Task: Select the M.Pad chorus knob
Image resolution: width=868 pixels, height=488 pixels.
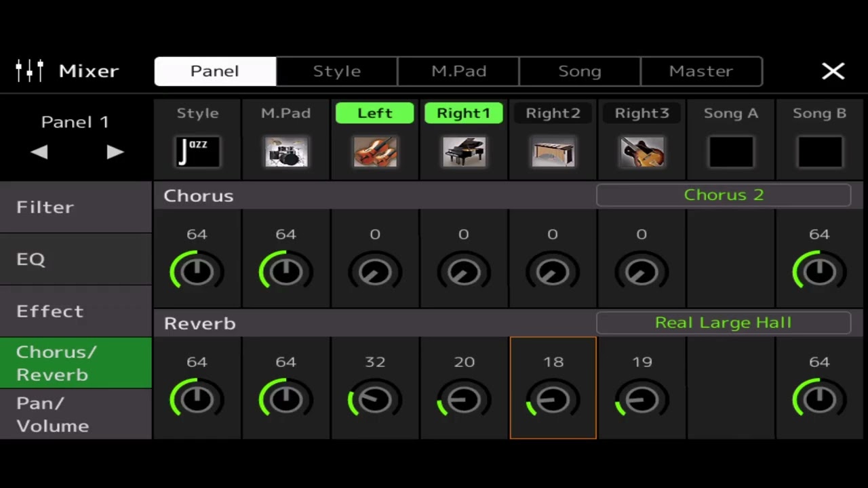Action: tap(286, 271)
